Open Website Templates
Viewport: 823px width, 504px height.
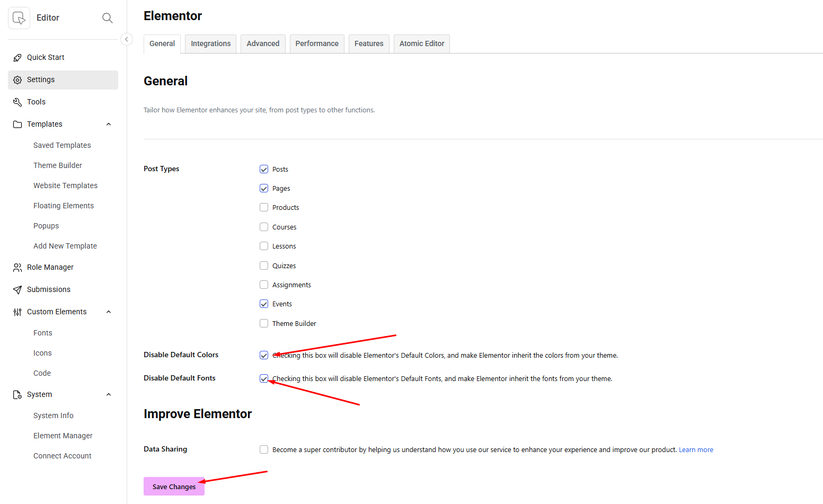point(65,185)
